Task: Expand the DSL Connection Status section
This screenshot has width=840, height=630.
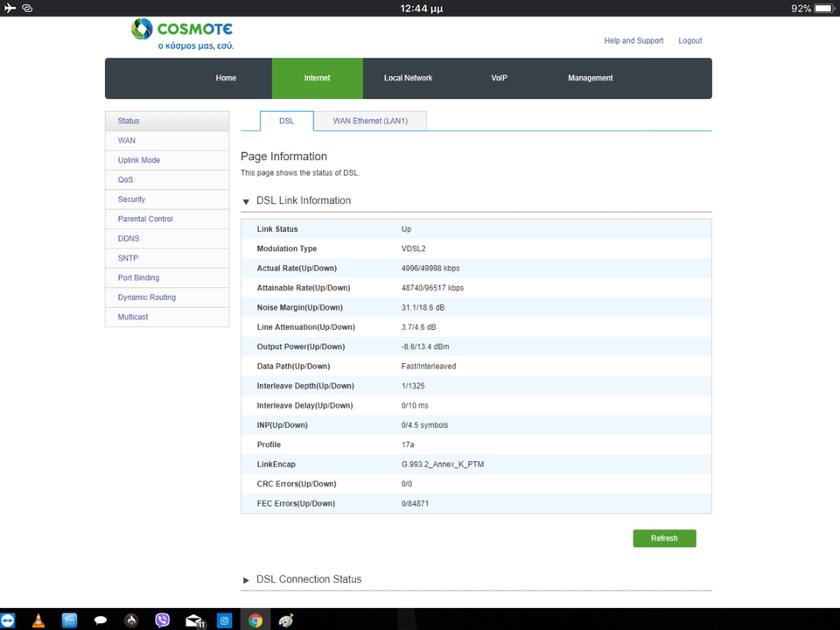Action: (246, 580)
